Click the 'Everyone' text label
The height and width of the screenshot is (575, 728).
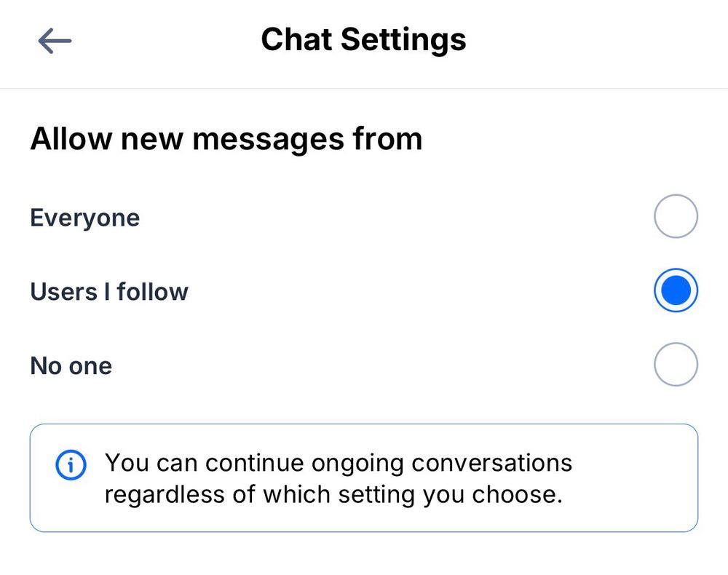point(84,217)
